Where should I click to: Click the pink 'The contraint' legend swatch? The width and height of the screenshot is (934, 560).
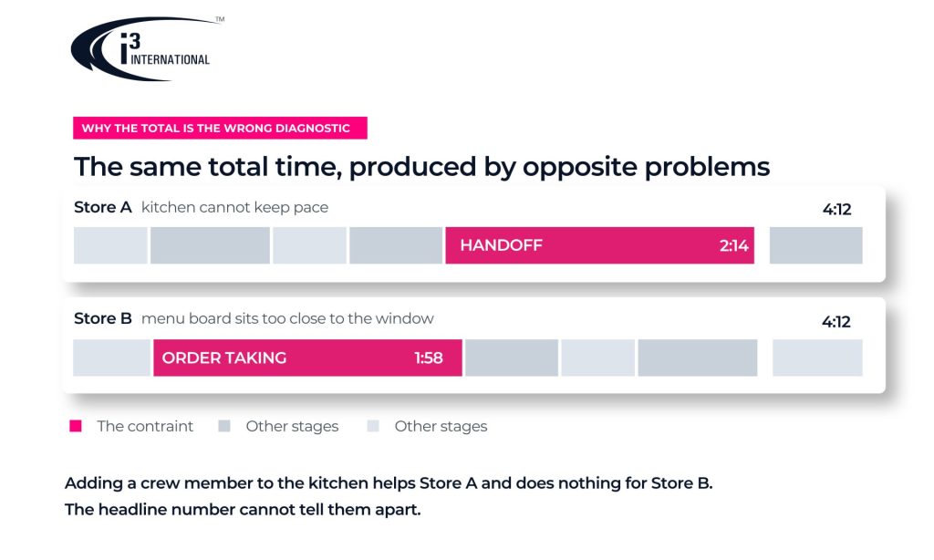pos(76,426)
